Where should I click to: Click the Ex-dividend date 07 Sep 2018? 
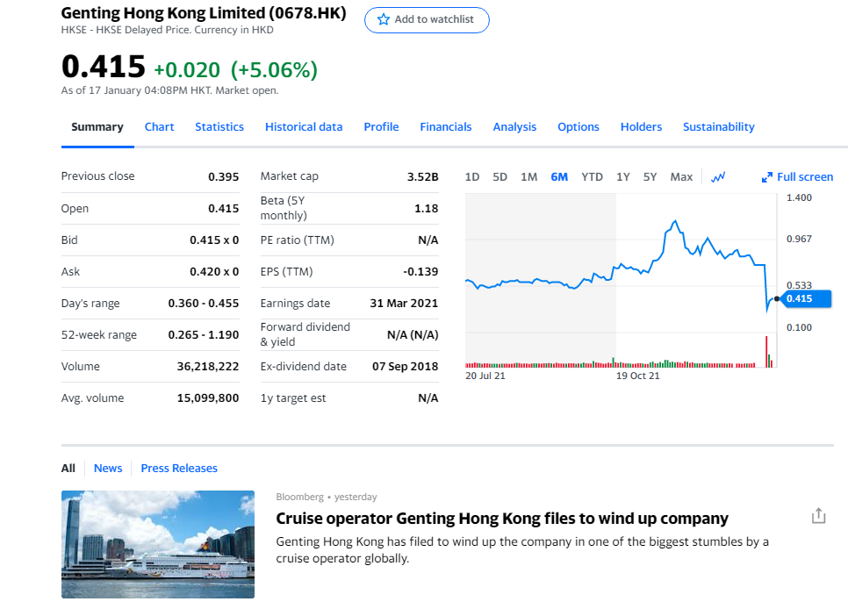[405, 366]
